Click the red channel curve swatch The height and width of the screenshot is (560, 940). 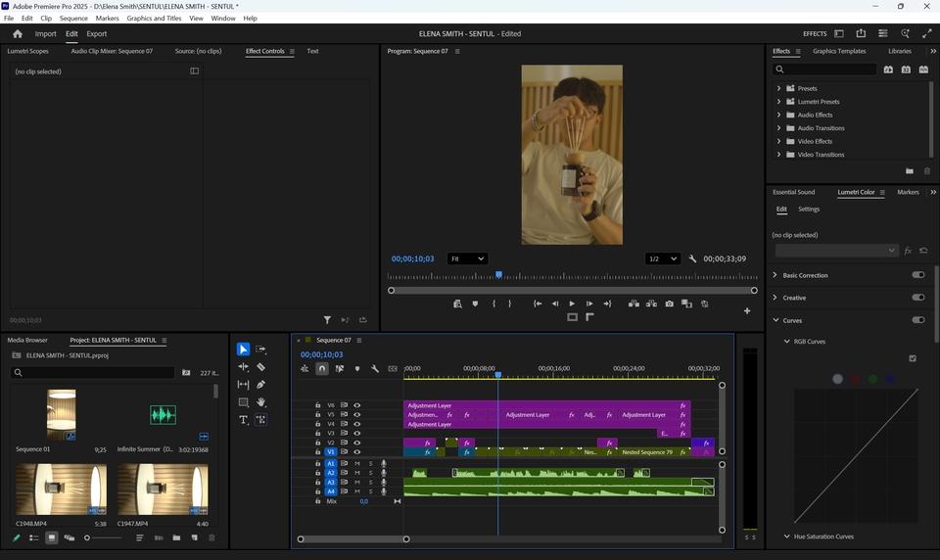[x=855, y=379]
